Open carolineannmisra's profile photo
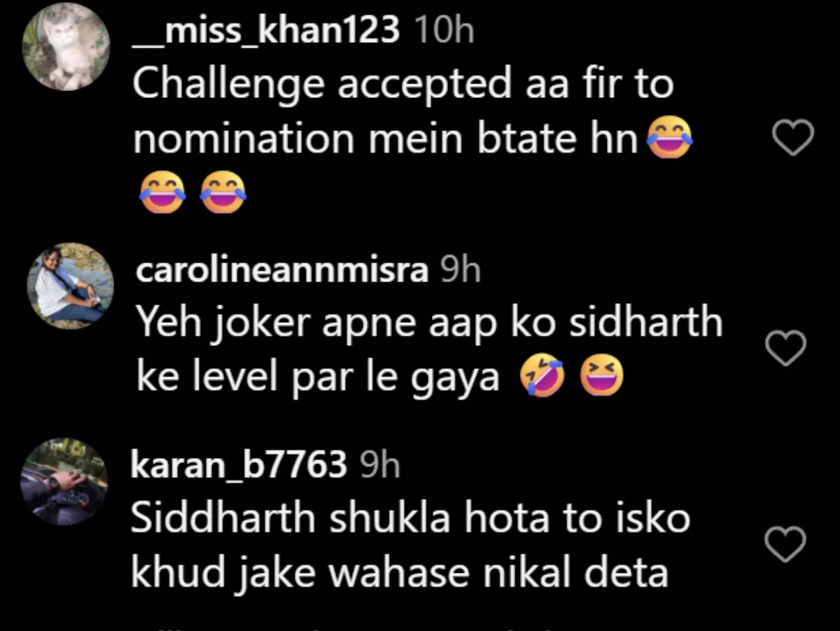The width and height of the screenshot is (840, 631). click(70, 286)
